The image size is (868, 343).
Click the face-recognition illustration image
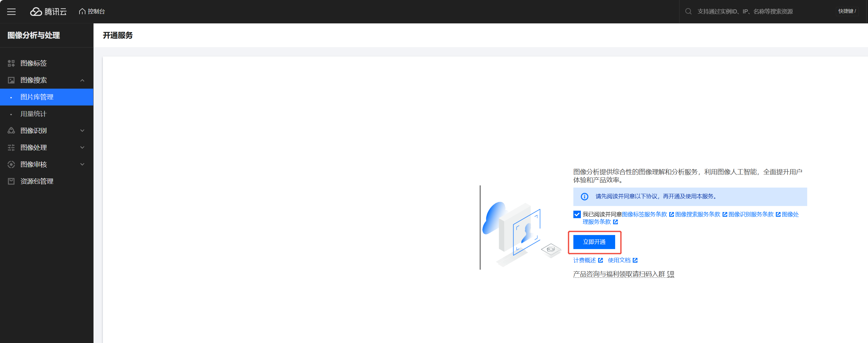(x=522, y=234)
